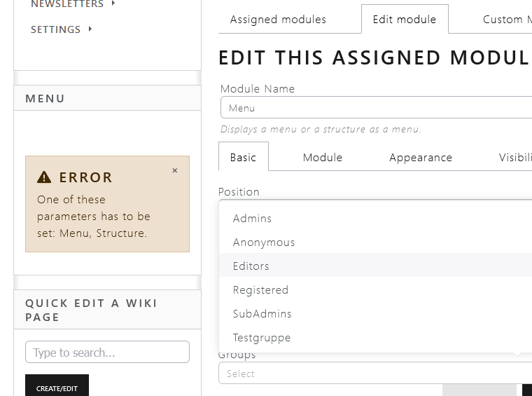The image size is (532, 396).
Task: Click the Module Name label
Action: click(258, 88)
